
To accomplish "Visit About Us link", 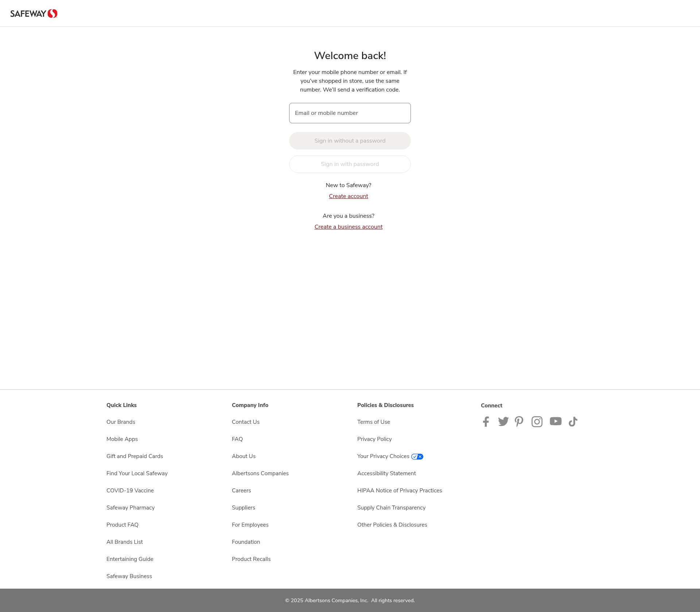I will [244, 456].
